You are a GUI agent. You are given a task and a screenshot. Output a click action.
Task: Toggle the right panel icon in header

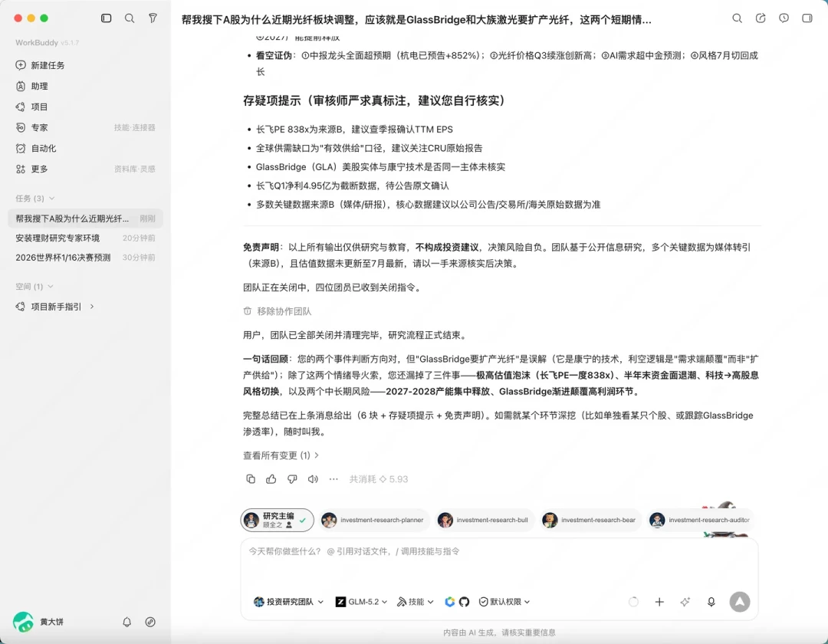point(807,18)
